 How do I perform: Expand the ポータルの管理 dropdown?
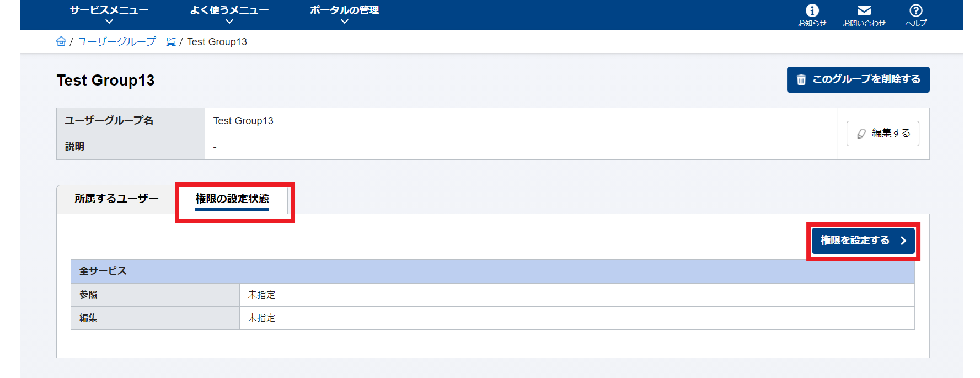[x=345, y=15]
